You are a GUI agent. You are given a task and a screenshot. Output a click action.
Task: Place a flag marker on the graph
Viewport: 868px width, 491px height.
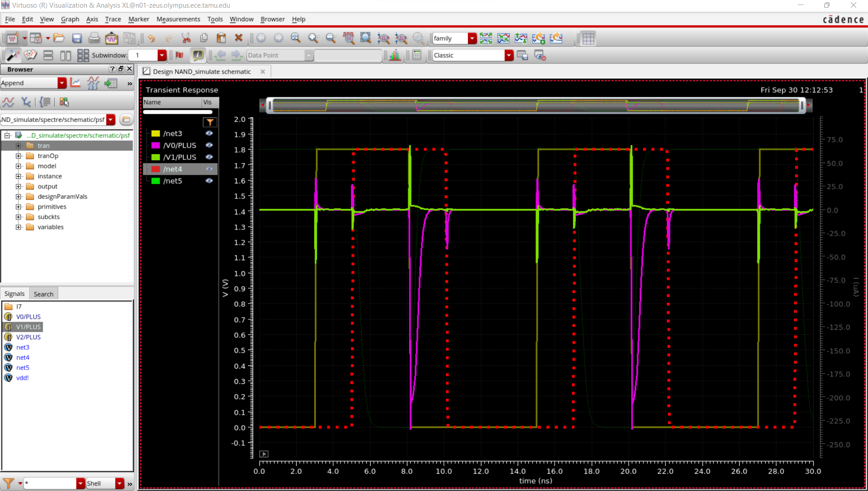click(179, 55)
